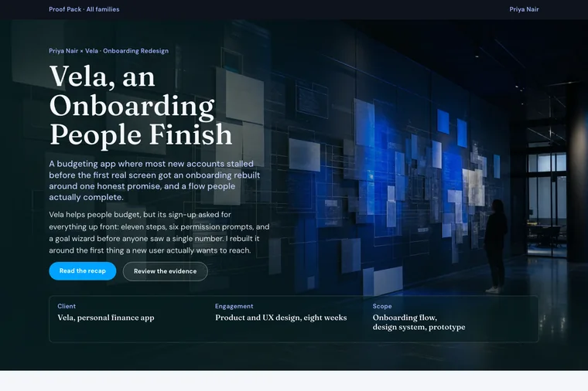
Task: Click the Priya Nair × Vela · Onboarding Redesign eyebrow
Action: [x=109, y=51]
